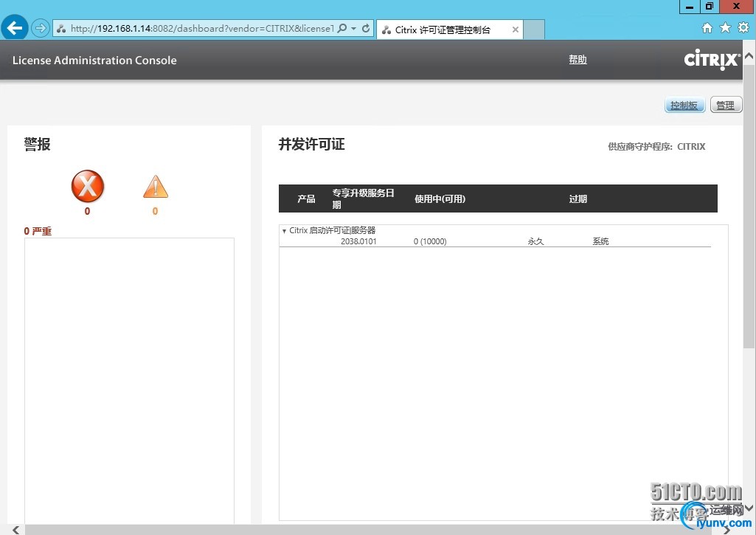Viewport: 756px width, 535px height.
Task: Open browser tools gear icon
Action: pyautogui.click(x=743, y=27)
